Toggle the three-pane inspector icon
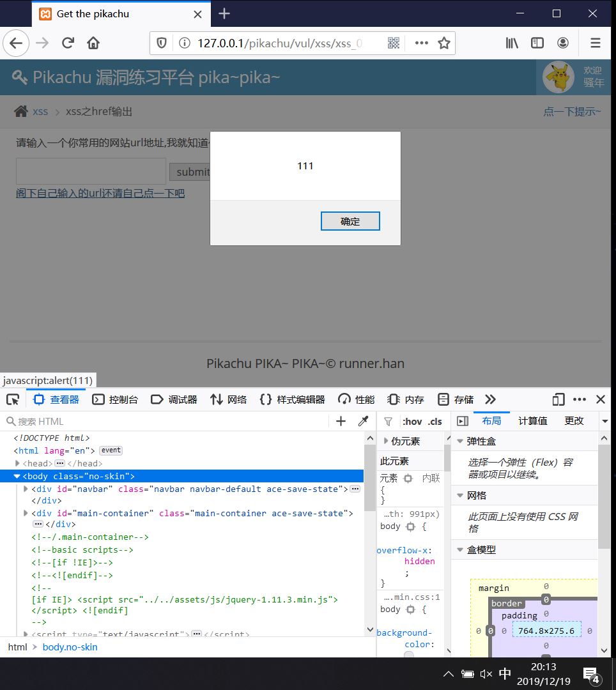This screenshot has height=690, width=616. [x=463, y=421]
